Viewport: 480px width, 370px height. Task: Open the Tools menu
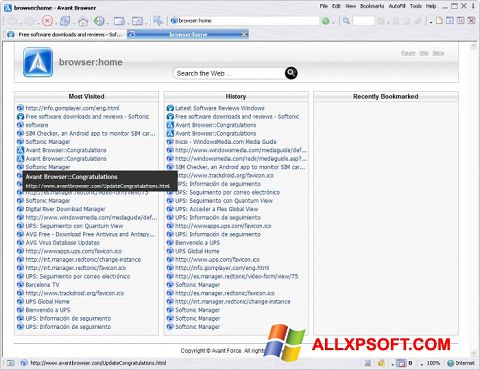tap(416, 6)
